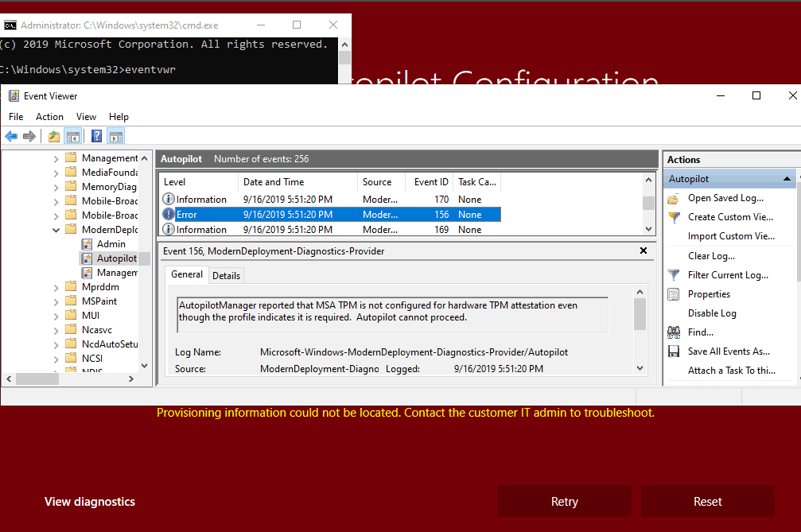This screenshot has width=801, height=532.
Task: Expand the MSPaint folder node
Action: click(x=56, y=301)
